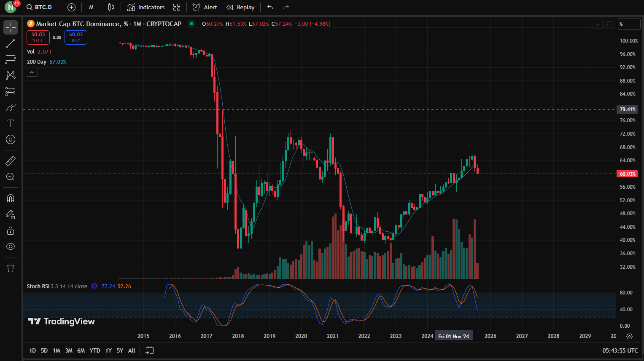Choose the chart patterns tool
644x361 pixels.
pos(11,75)
